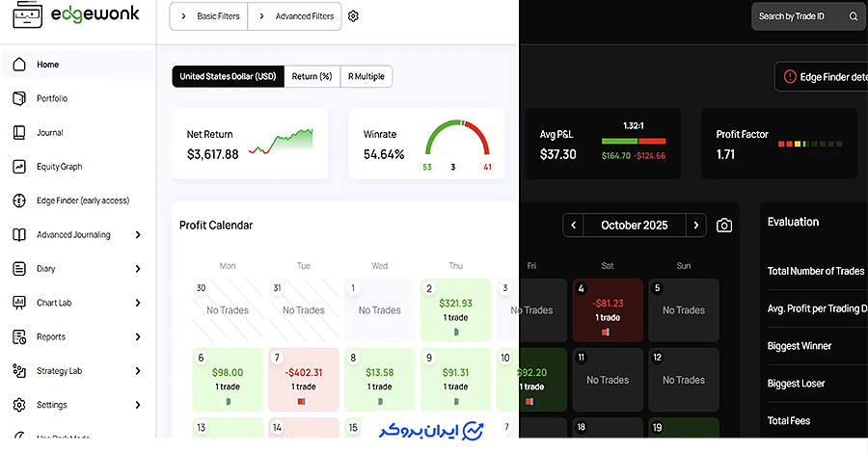Click the October 2025 month label
Viewport: 868px width, 454px height.
click(x=635, y=225)
